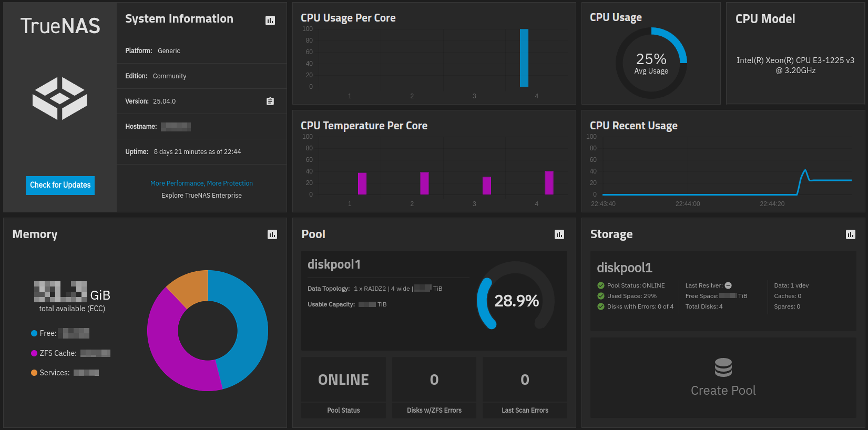Click Used Space: 29% text

pos(632,296)
